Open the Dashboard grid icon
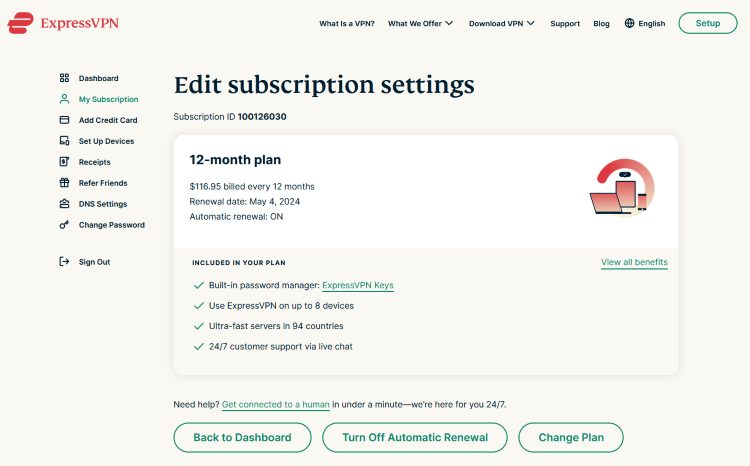The image size is (750, 466). tap(64, 78)
